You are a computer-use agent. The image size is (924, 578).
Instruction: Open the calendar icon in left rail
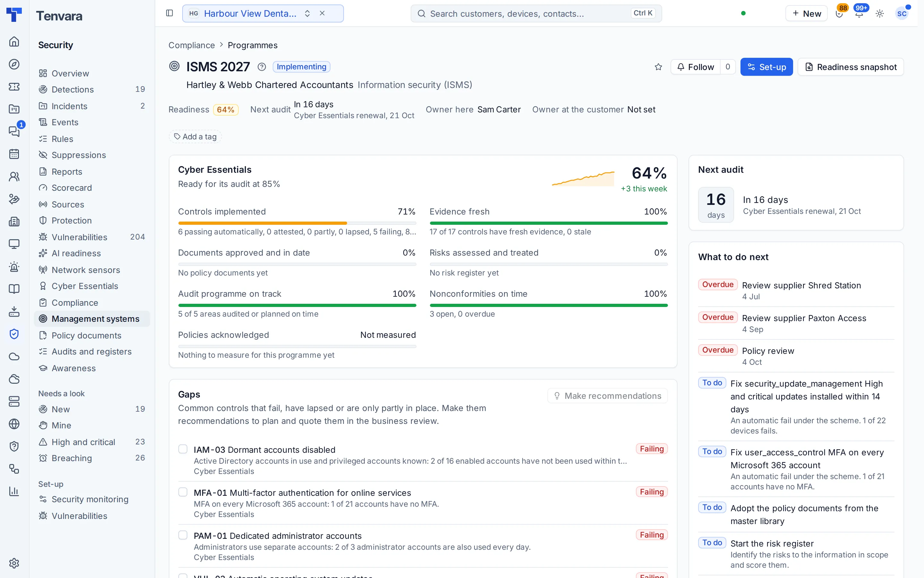(14, 154)
